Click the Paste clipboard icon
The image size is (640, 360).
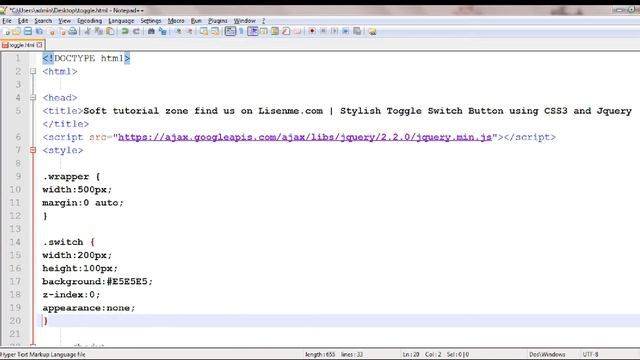pyautogui.click(x=110, y=31)
